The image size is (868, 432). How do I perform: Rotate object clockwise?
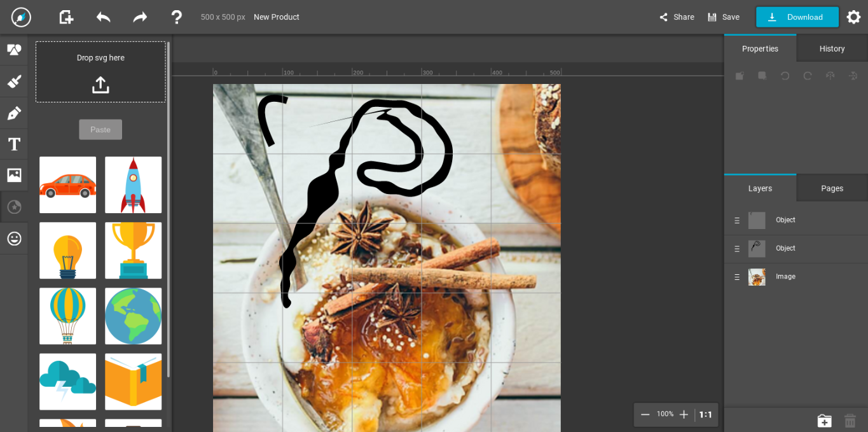pyautogui.click(x=808, y=76)
